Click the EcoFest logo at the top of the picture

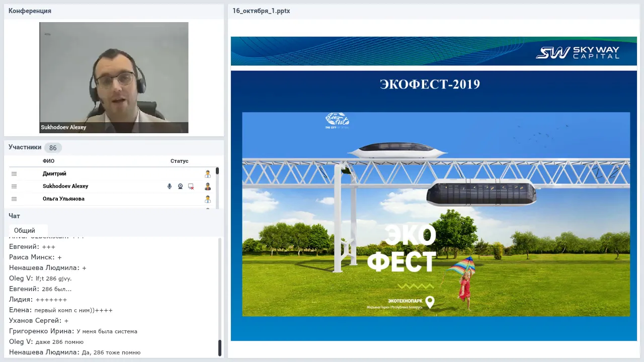tap(338, 121)
